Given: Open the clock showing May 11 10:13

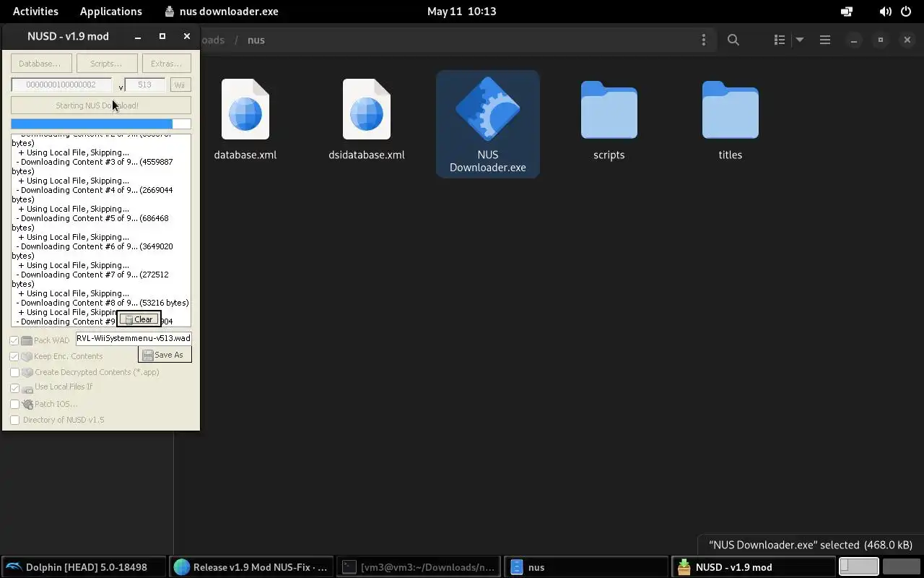Looking at the screenshot, I should click(x=462, y=11).
